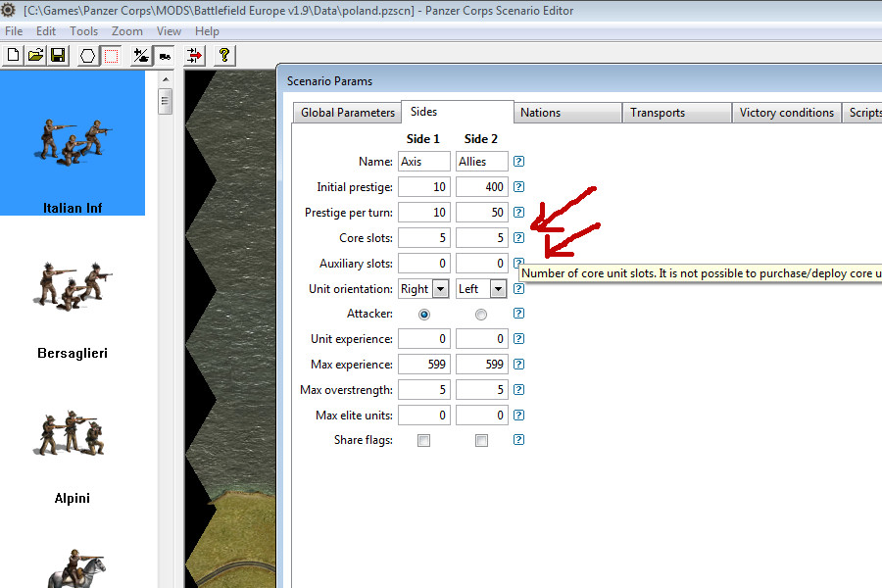
Task: Open help with yellow question mark icon
Action: click(x=224, y=56)
